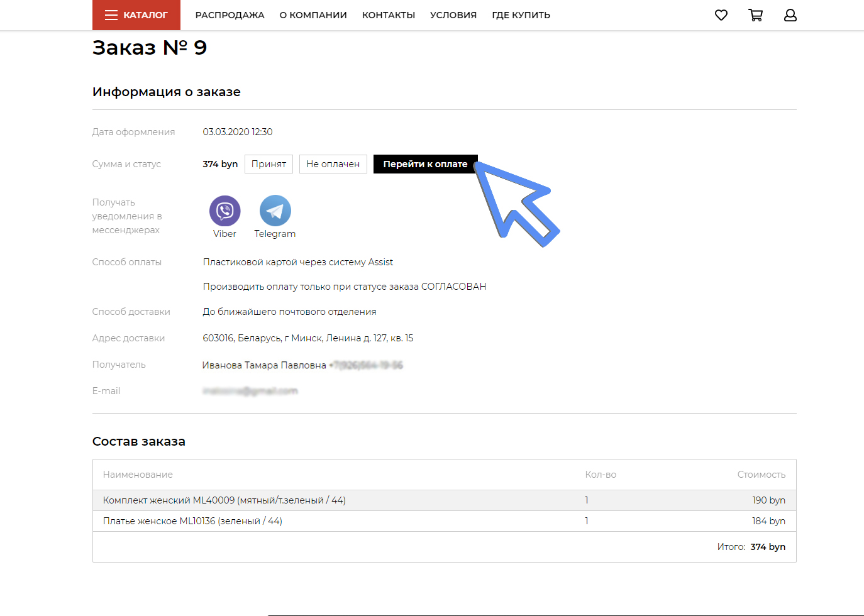Click the delivery address text in Минск
The width and height of the screenshot is (864, 616).
coord(308,338)
